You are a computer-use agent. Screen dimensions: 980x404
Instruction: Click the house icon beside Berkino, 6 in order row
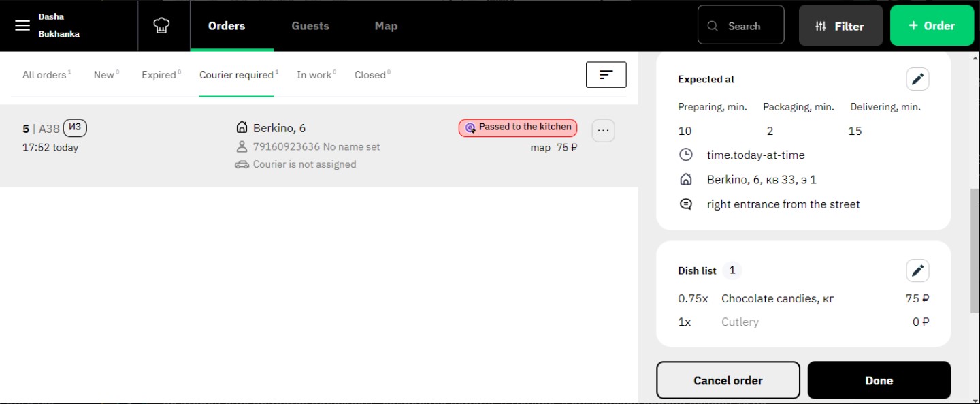[242, 127]
